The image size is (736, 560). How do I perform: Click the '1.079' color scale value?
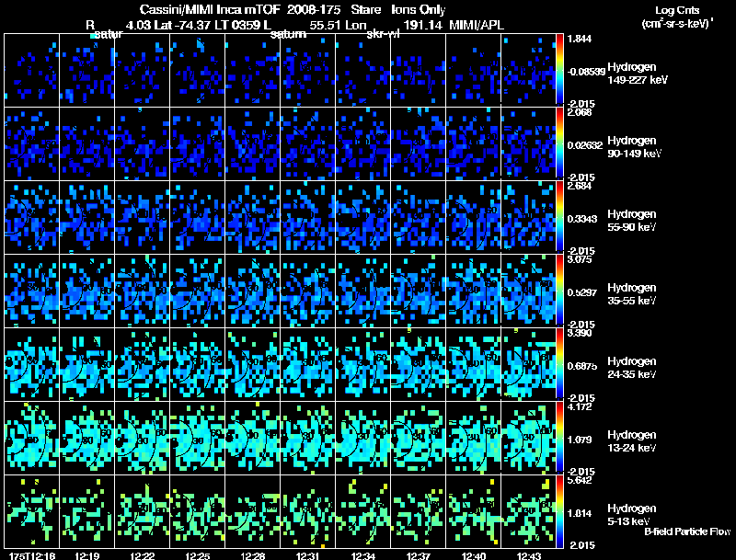[x=580, y=440]
